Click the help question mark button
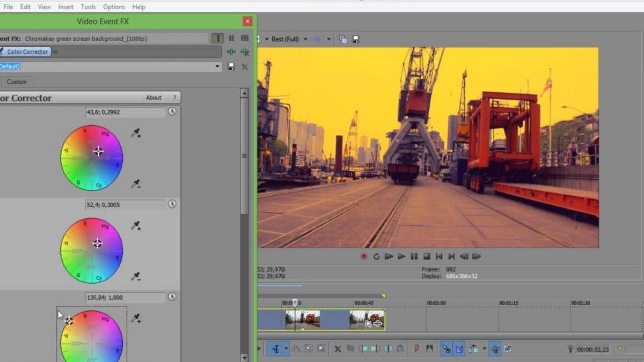The height and width of the screenshot is (362, 644). coord(173,98)
